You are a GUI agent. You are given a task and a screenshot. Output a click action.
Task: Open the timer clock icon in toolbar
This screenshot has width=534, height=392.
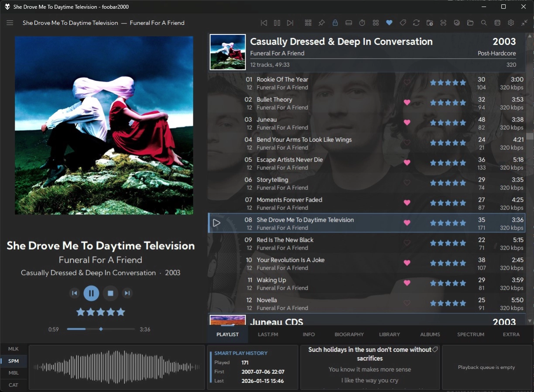(x=362, y=23)
